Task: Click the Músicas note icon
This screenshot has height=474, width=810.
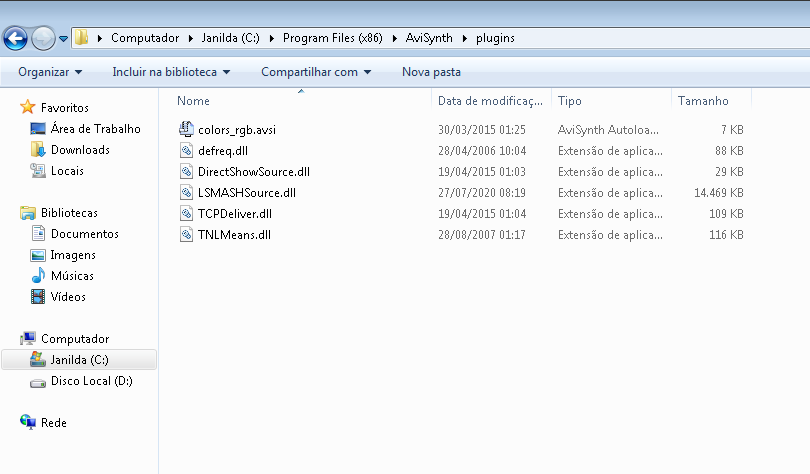Action: coord(38,276)
